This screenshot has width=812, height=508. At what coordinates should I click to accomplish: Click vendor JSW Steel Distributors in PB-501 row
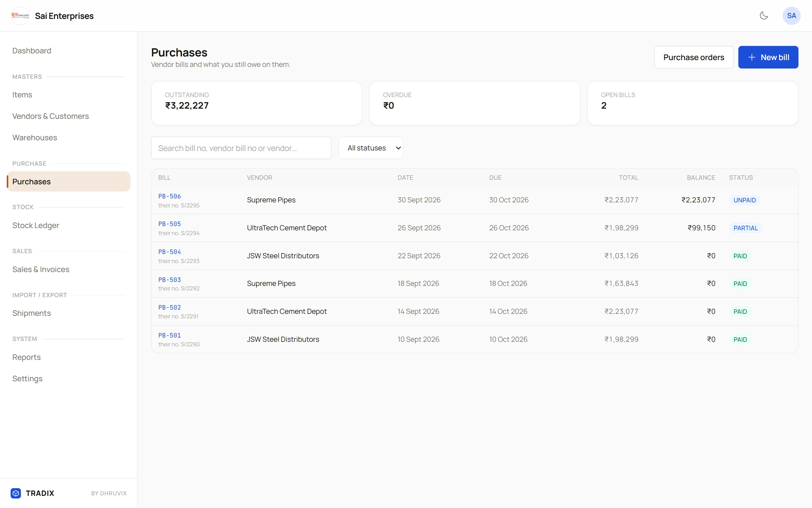[x=283, y=339]
